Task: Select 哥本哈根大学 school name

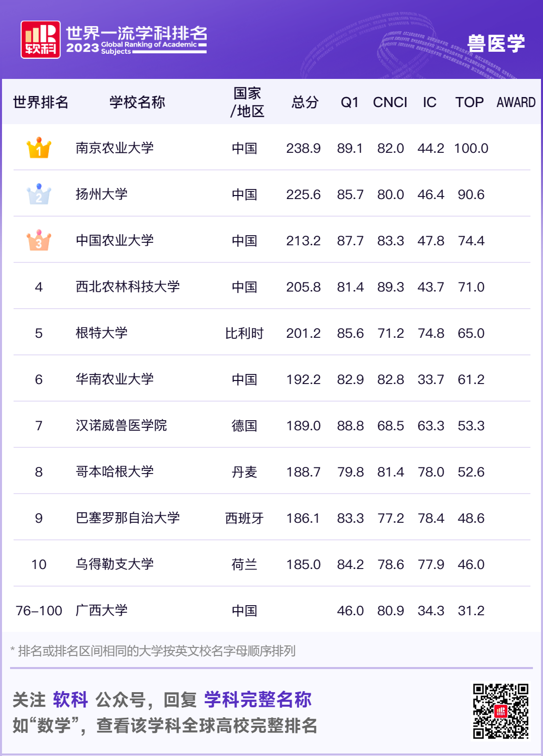Action: pyautogui.click(x=115, y=472)
